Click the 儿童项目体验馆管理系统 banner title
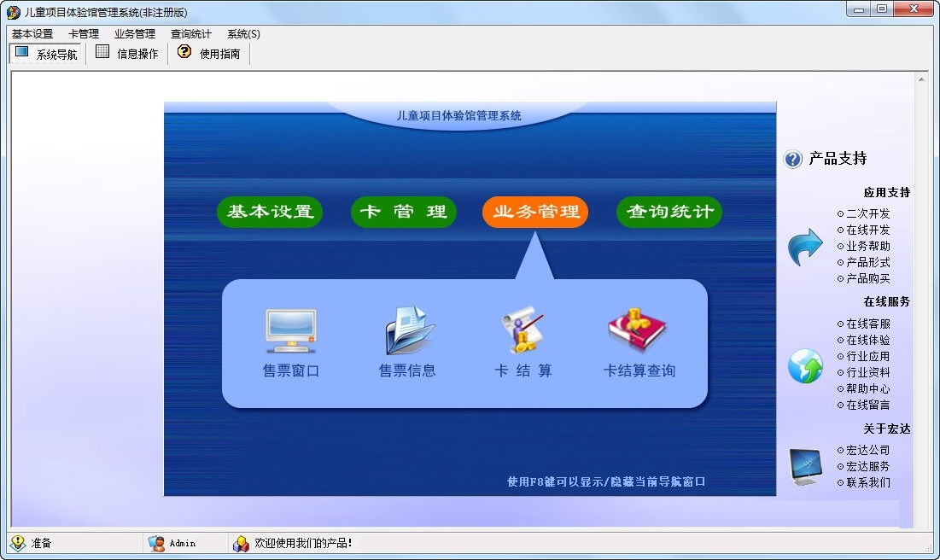Screen dimensions: 940x560 click(x=458, y=116)
